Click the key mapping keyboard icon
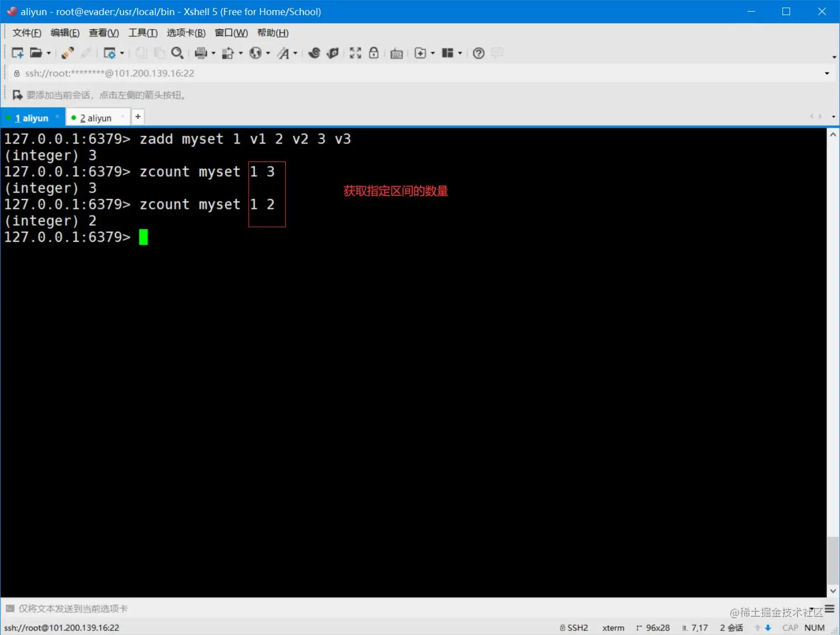The width and height of the screenshot is (840, 635). pyautogui.click(x=397, y=54)
